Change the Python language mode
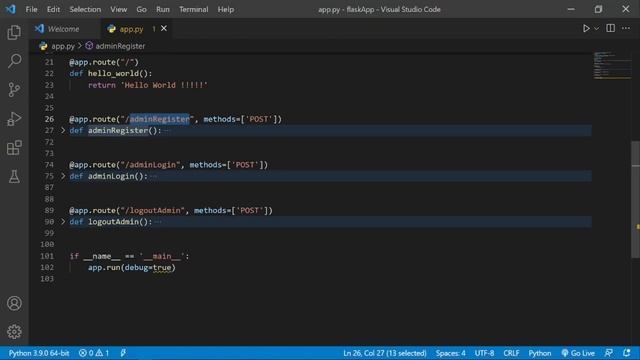The width and height of the screenshot is (640, 360). [540, 353]
